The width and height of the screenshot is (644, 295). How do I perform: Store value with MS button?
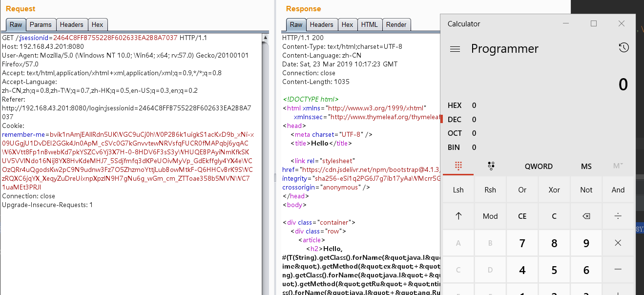click(x=586, y=167)
